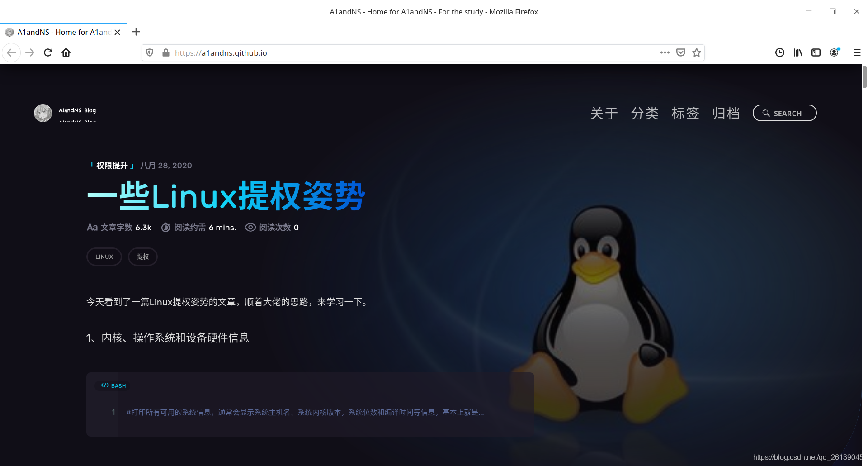Click the blog avatar image
The image size is (868, 466).
click(x=43, y=113)
